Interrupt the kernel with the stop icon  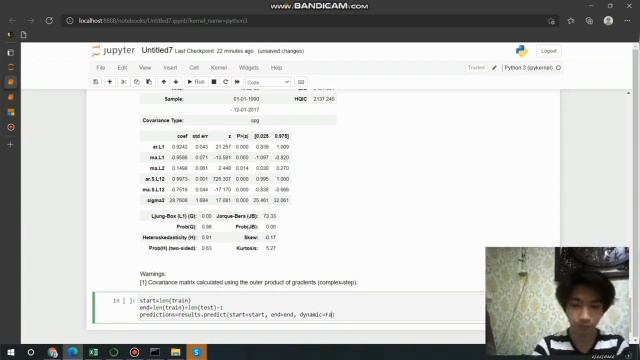click(213, 82)
